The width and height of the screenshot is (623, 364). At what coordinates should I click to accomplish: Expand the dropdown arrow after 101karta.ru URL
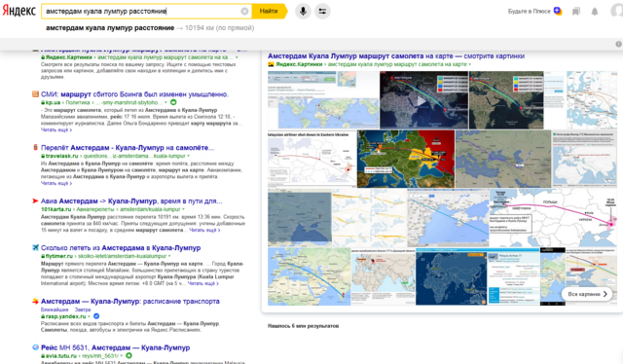183,209
